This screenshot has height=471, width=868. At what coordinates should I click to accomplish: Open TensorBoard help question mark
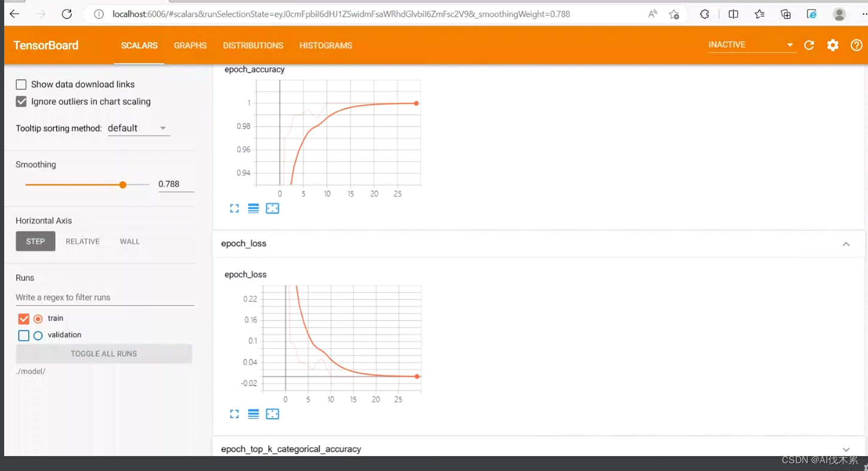(857, 45)
